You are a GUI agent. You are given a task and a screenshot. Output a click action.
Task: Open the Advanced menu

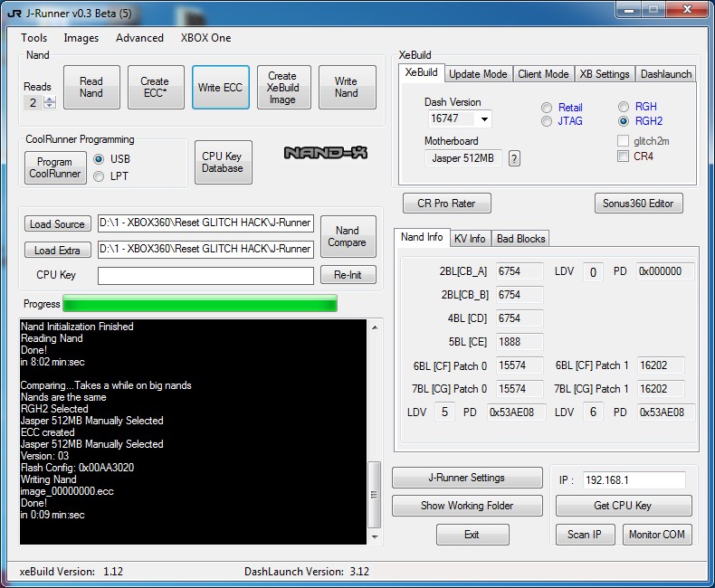coord(139,38)
